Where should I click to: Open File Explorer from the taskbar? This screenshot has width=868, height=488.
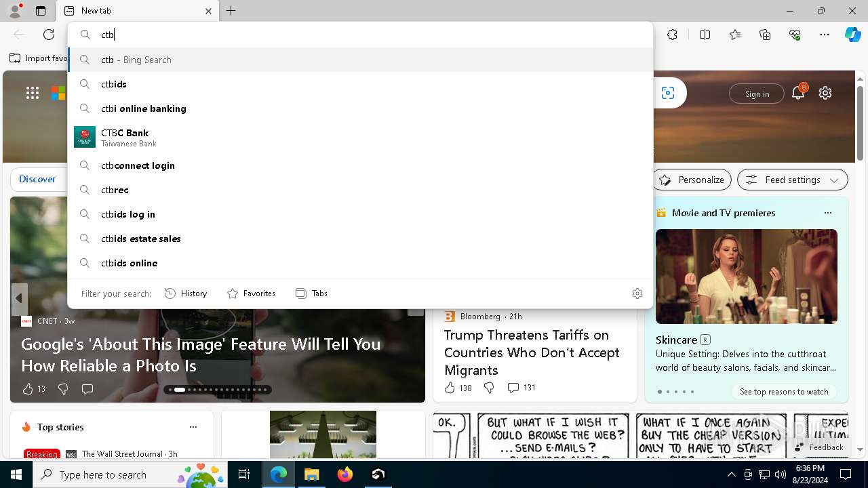(311, 474)
